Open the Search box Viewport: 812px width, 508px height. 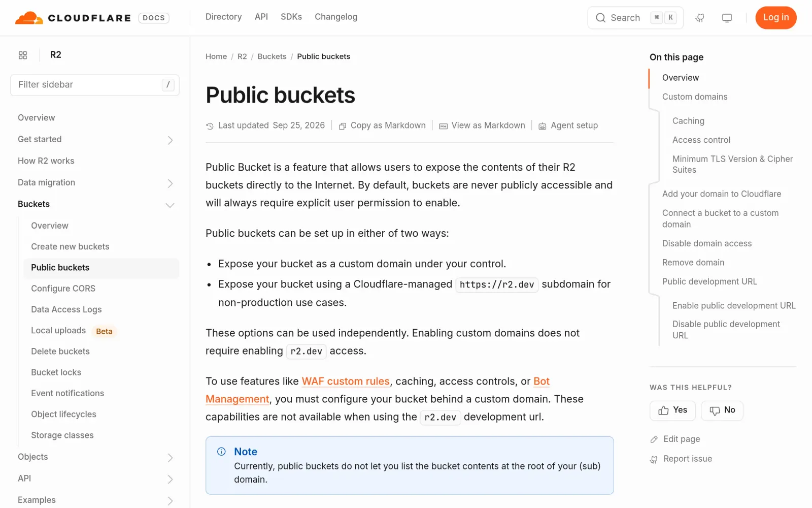coord(635,18)
